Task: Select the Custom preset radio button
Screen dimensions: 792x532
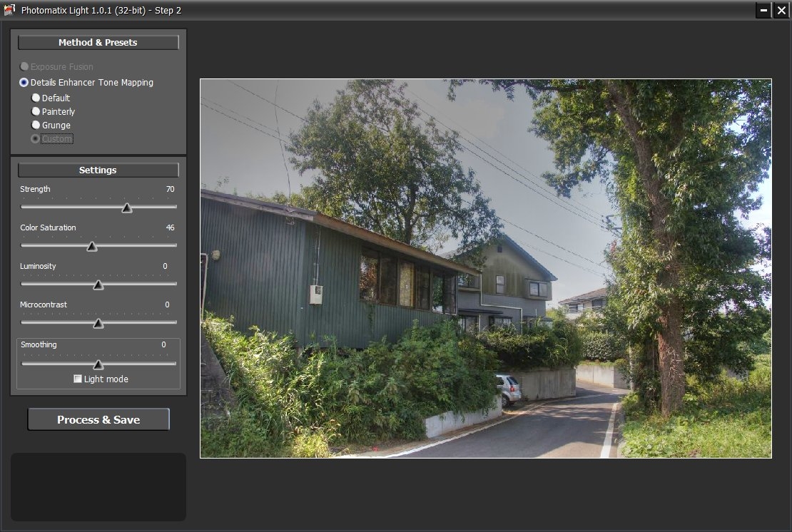Action: click(36, 139)
